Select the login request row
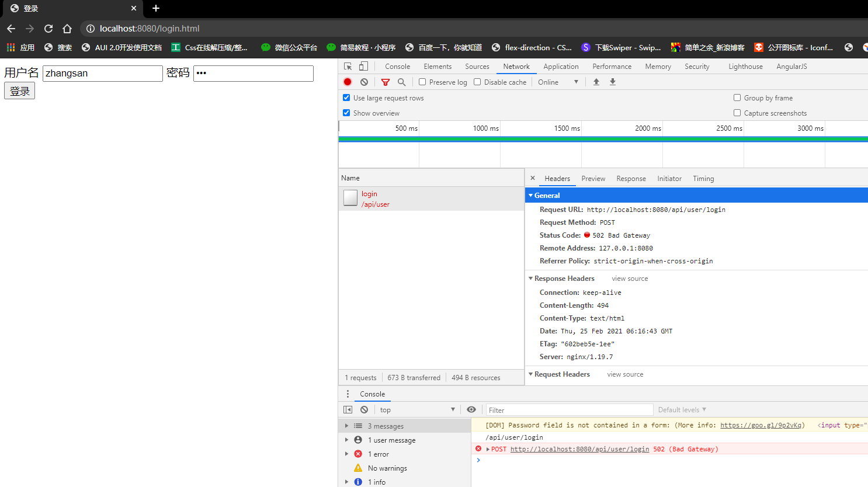 431,199
